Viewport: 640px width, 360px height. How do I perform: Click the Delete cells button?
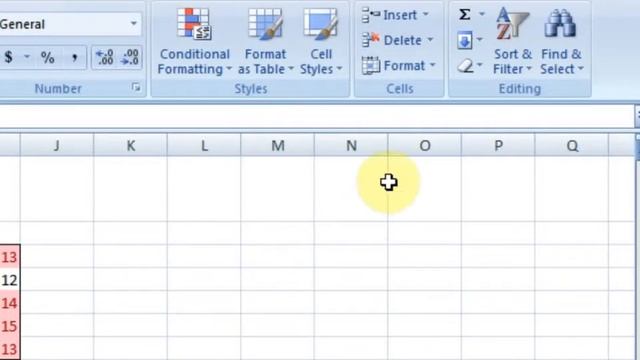397,40
